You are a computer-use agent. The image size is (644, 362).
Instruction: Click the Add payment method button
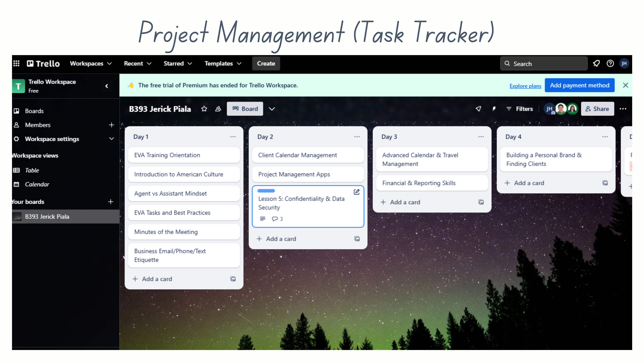(x=579, y=85)
